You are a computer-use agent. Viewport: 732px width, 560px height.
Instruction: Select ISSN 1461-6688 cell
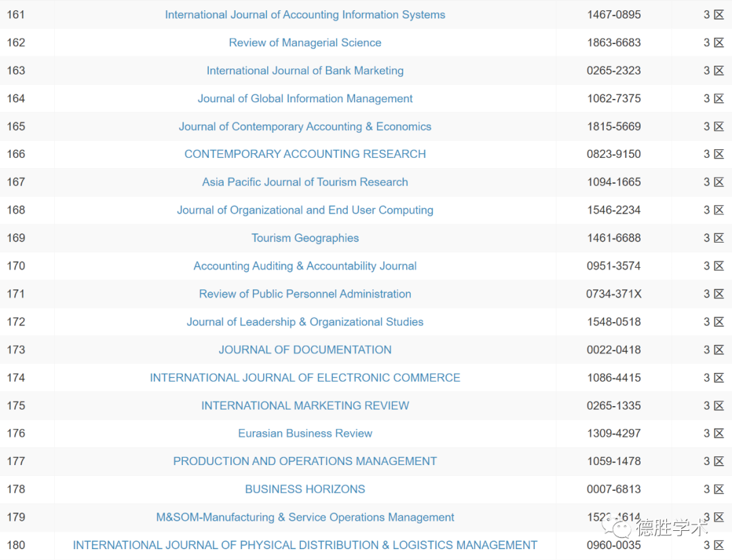tap(613, 238)
